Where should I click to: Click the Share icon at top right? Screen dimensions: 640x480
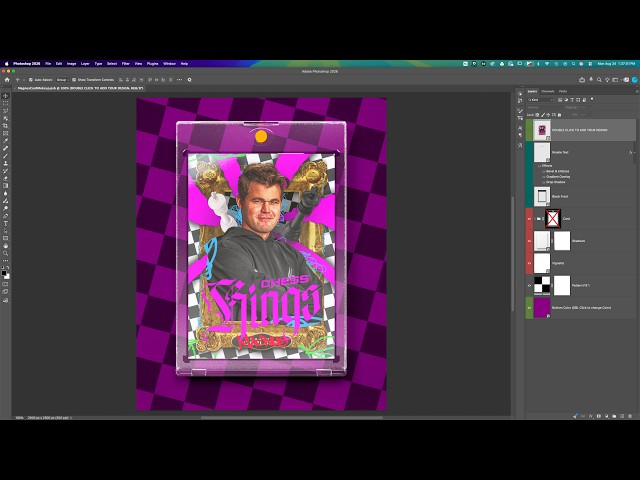coord(582,80)
